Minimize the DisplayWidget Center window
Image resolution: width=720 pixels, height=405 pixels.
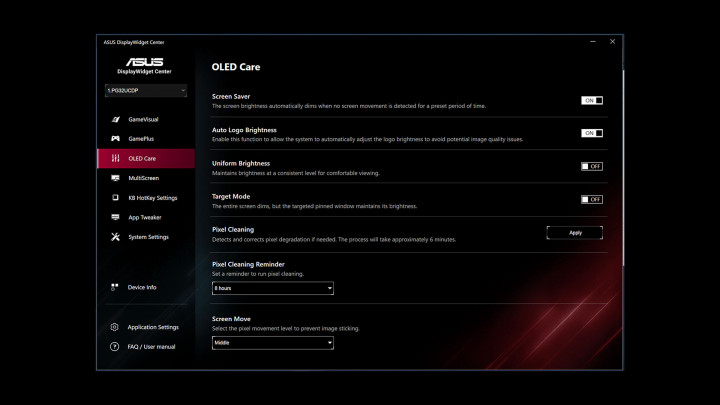tap(593, 42)
